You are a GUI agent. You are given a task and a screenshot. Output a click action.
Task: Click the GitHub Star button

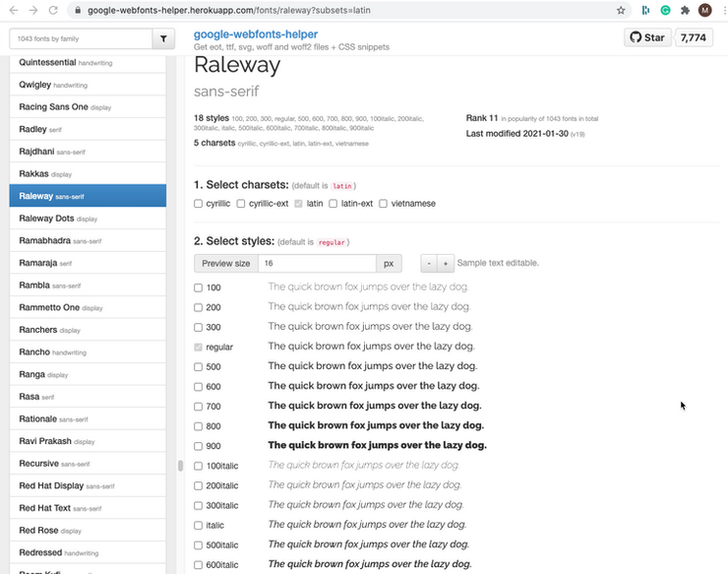coord(647,37)
